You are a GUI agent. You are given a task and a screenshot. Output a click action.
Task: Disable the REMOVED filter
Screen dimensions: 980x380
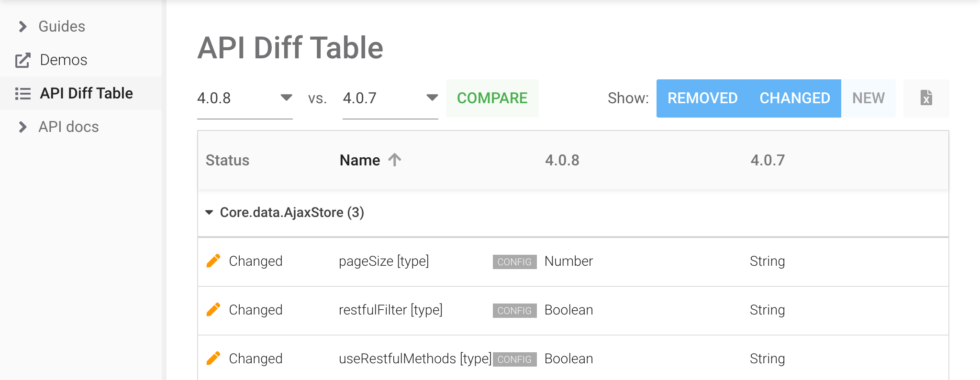(702, 98)
